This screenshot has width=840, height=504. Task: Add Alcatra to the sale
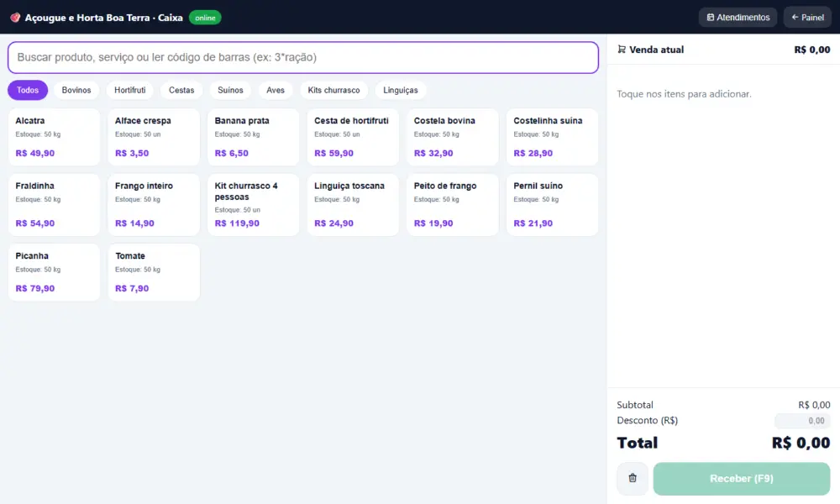[x=54, y=137]
